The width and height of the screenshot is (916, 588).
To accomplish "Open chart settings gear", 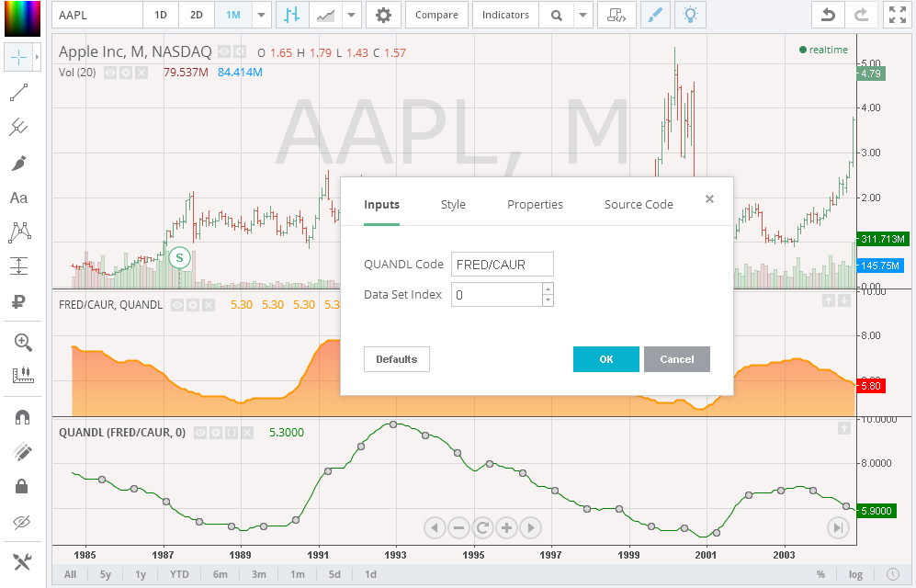I will [x=383, y=16].
